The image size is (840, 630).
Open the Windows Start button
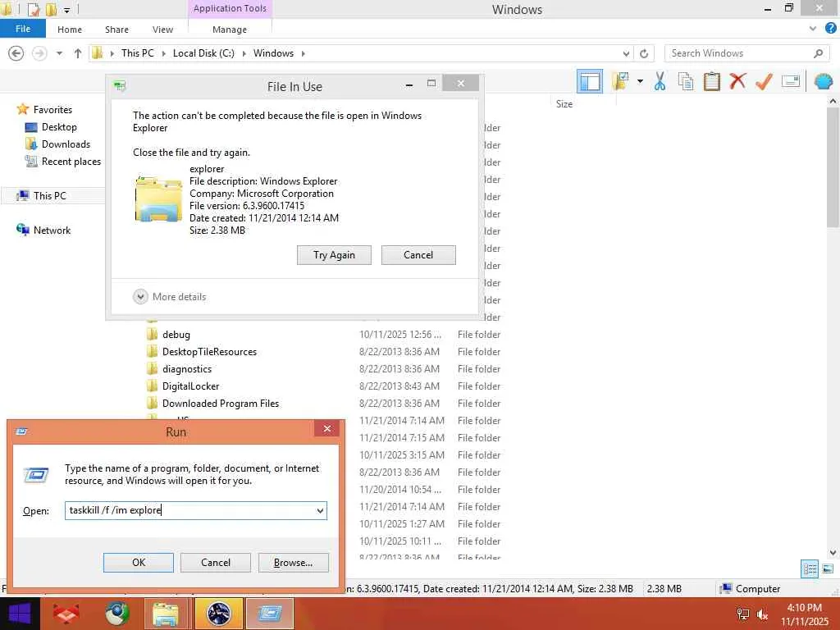coord(20,614)
